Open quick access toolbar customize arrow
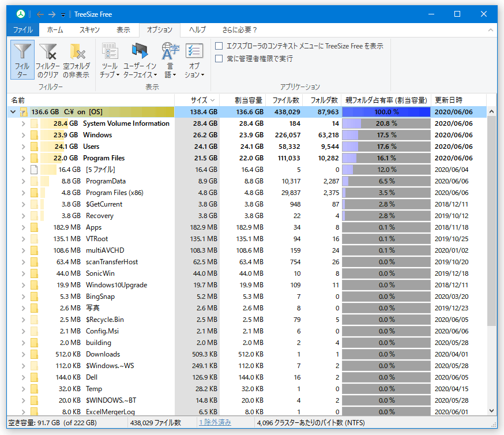Screen dimensions: 504x435 tap(63, 14)
